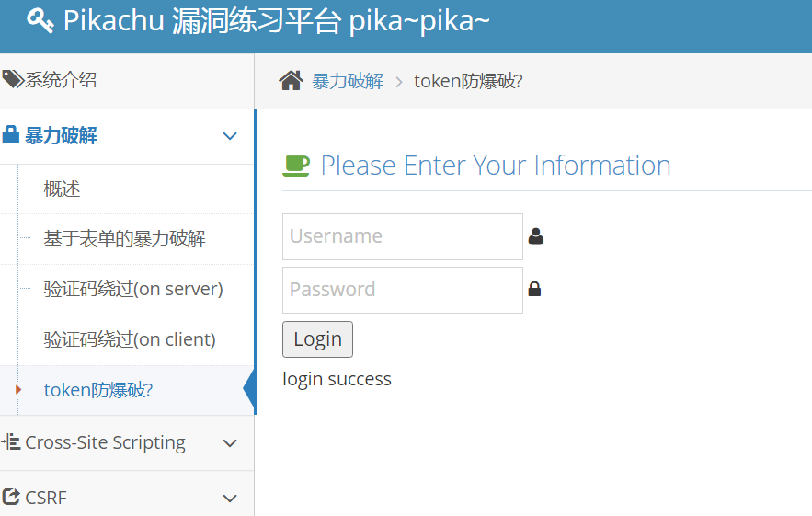Click the lock icon beside 暴力破解

point(11,136)
